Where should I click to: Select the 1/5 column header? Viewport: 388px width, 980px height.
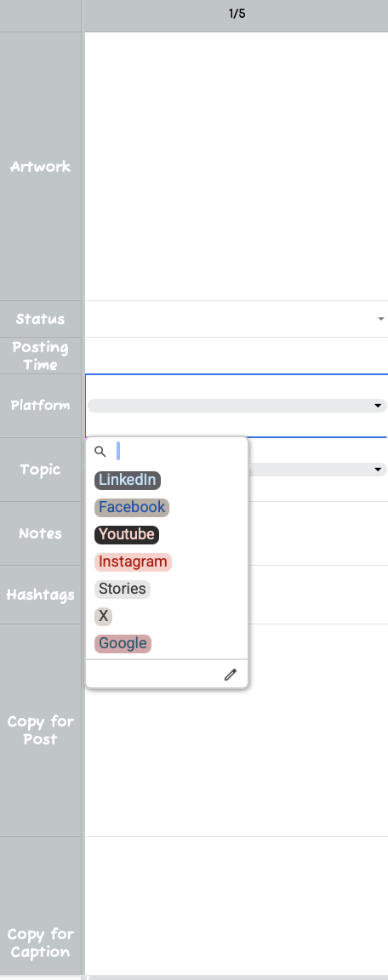[237, 14]
